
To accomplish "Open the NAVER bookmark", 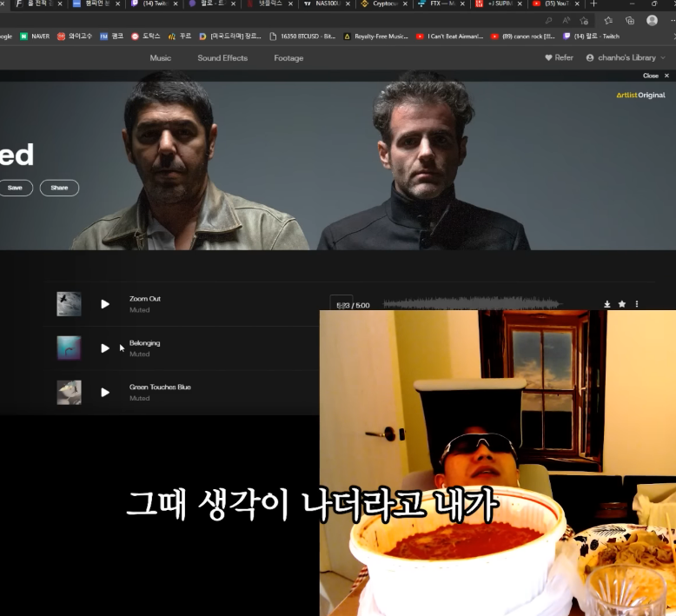I will pos(35,36).
